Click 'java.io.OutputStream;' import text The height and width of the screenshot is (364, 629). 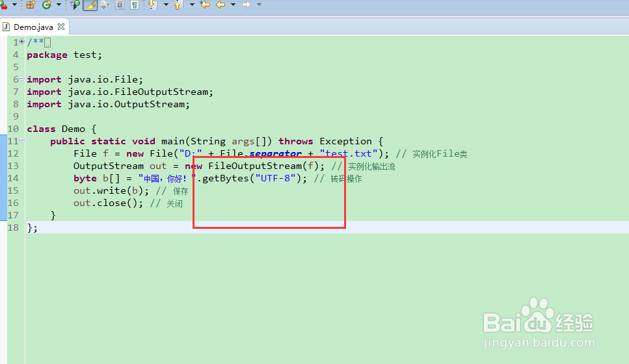coord(129,104)
